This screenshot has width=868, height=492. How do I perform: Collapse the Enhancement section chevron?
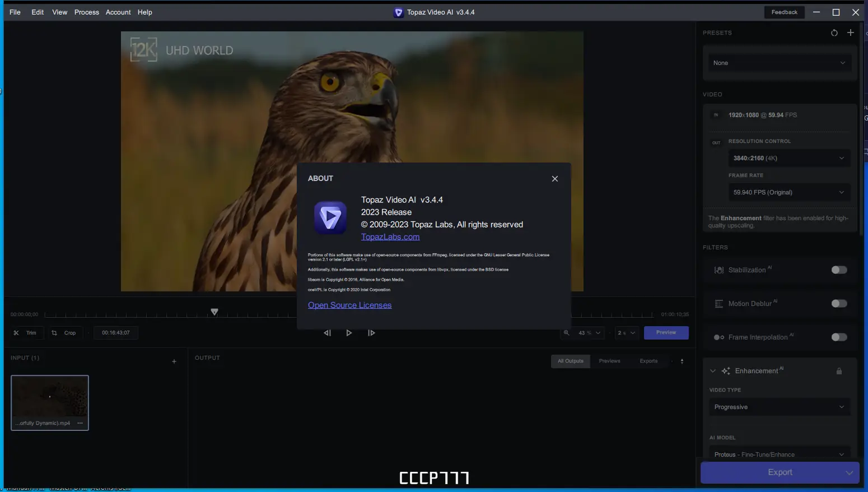[713, 371]
